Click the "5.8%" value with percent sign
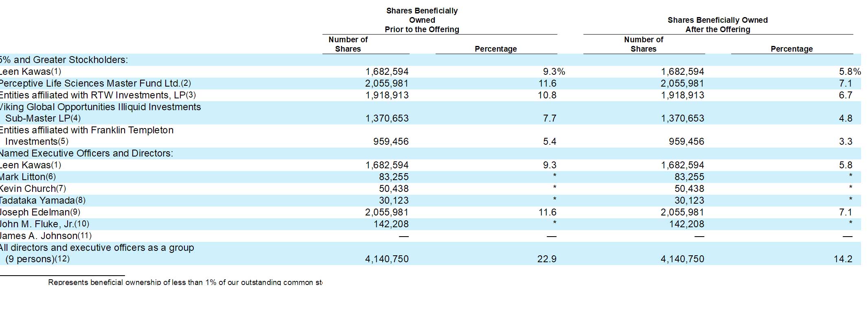868x311 pixels. coord(850,72)
